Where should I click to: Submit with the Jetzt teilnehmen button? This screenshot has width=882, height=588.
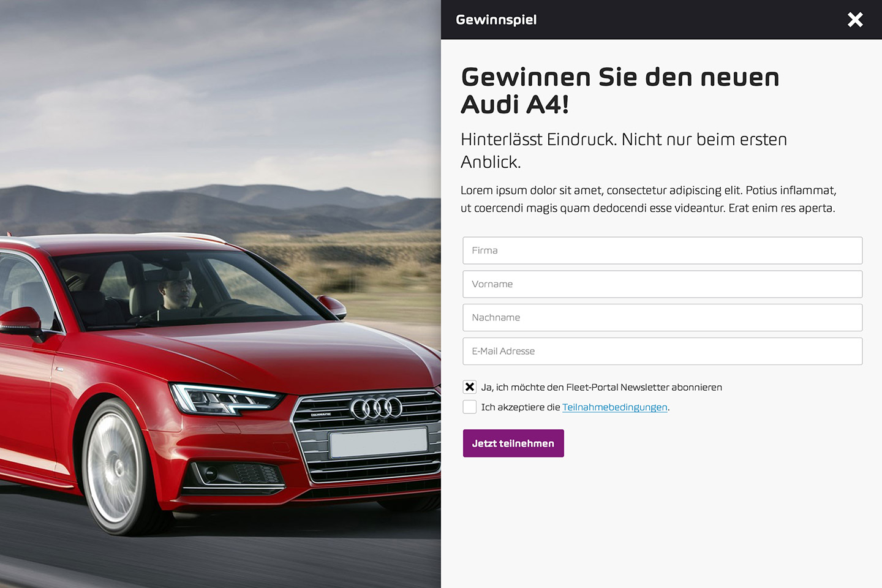coord(513,443)
